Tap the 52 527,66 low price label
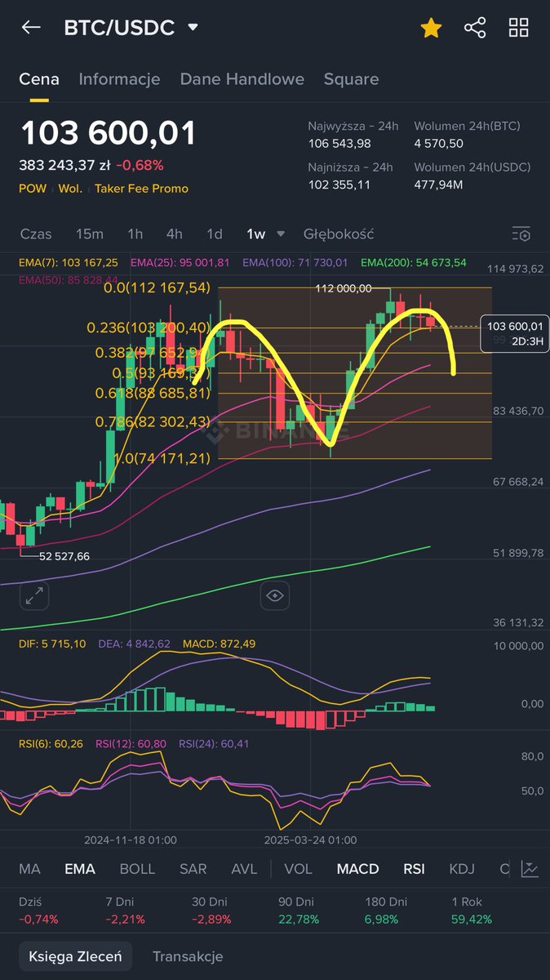This screenshot has width=550, height=980. point(64,556)
